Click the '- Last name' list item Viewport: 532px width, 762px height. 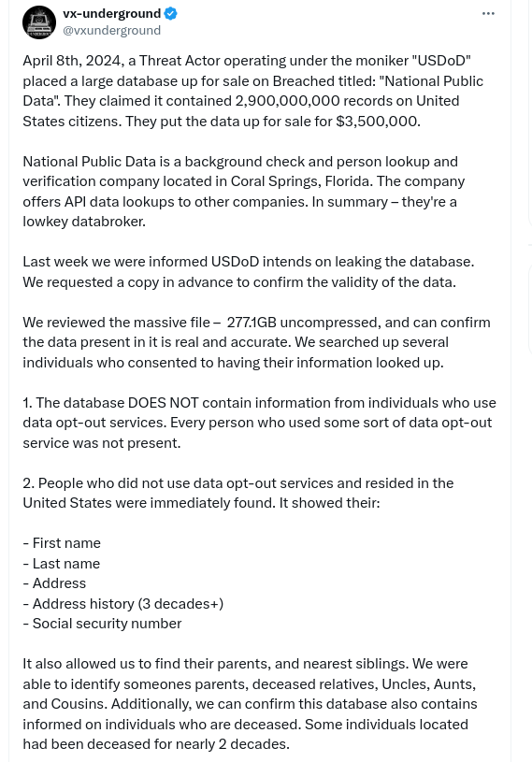click(61, 563)
